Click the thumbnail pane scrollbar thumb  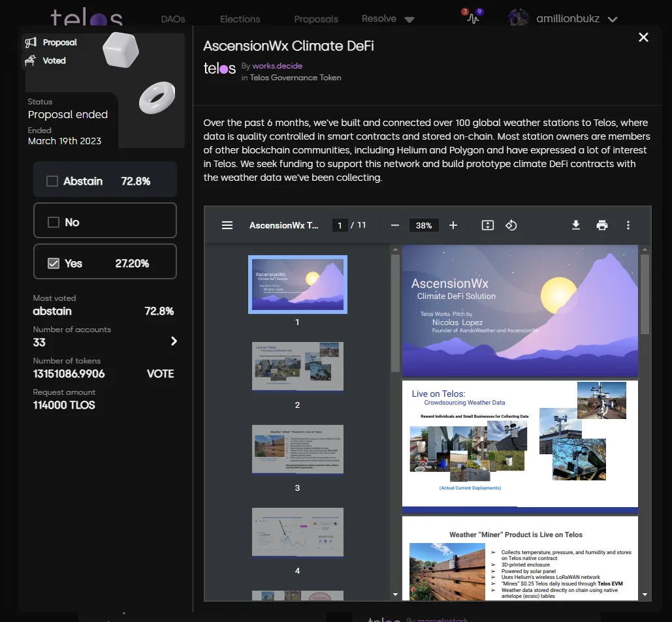point(395,313)
